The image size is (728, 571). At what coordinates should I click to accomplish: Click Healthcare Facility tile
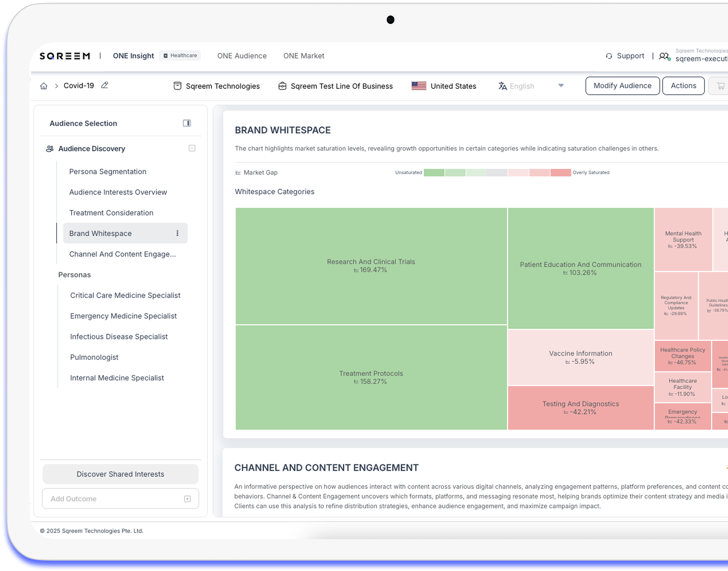[x=683, y=387]
